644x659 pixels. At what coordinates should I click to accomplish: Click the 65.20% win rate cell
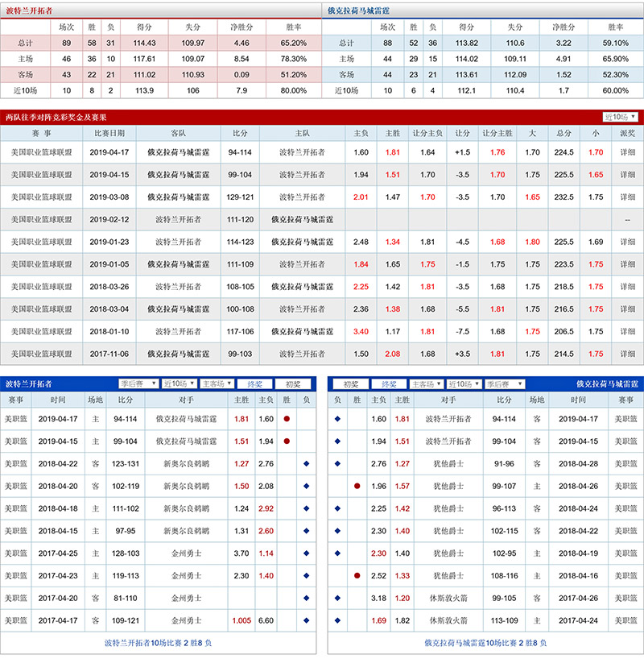point(294,43)
